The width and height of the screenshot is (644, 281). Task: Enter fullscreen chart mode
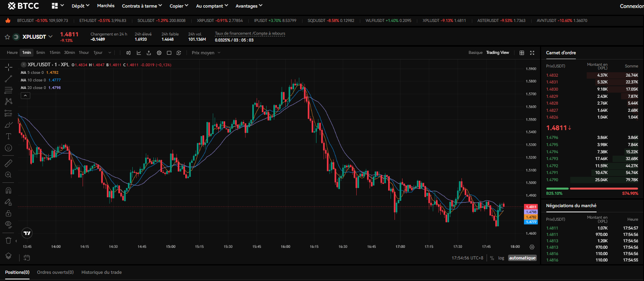pos(532,53)
